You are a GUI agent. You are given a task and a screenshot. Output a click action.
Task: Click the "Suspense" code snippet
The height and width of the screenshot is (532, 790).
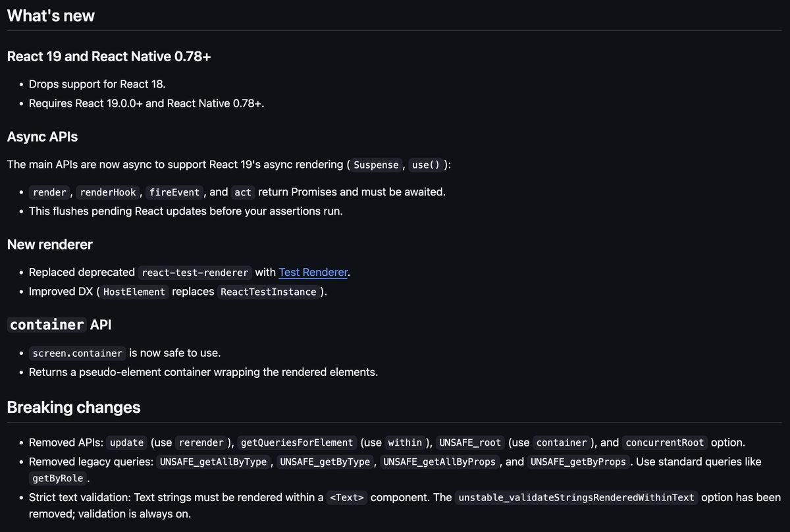(x=376, y=165)
